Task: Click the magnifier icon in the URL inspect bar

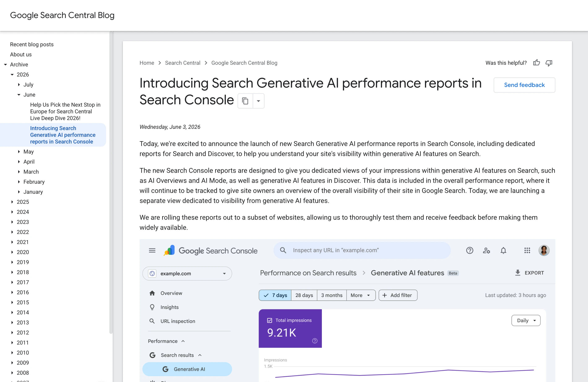Action: click(x=283, y=250)
